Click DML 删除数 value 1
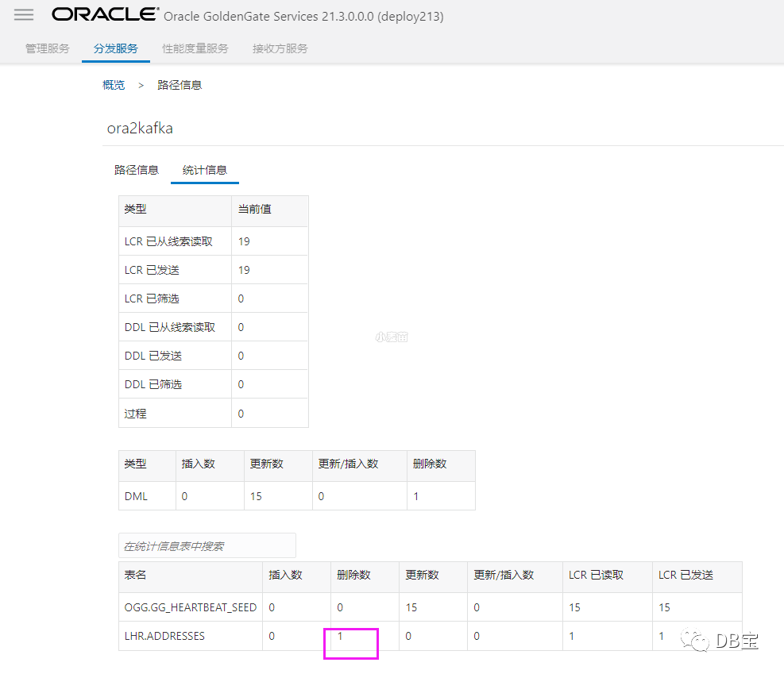784x674 pixels. [416, 496]
